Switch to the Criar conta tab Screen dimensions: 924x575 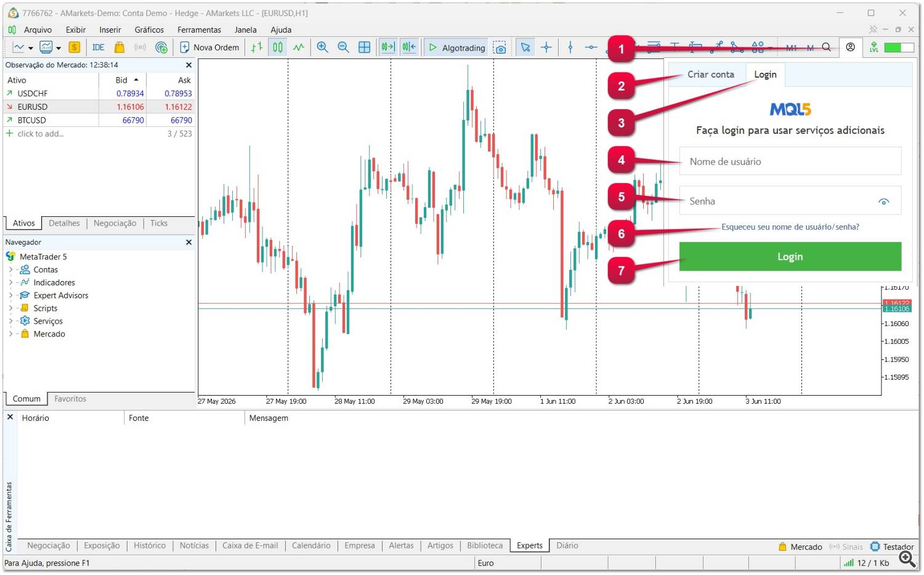(x=711, y=75)
